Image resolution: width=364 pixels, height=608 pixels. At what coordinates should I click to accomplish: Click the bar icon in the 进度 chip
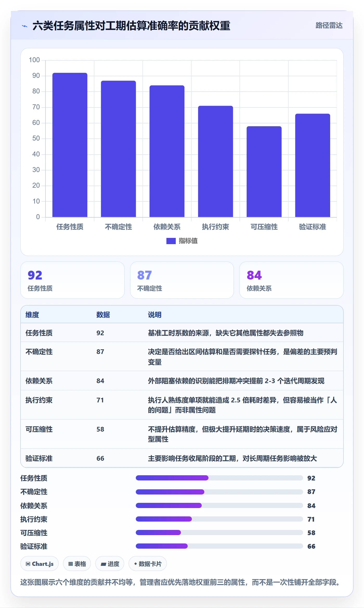[103, 564]
